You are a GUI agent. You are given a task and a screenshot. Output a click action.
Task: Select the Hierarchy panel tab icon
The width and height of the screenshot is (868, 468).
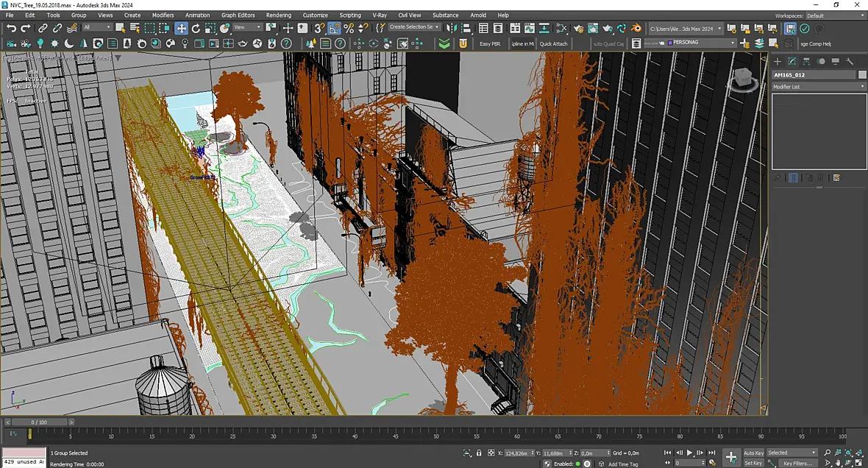tap(806, 62)
